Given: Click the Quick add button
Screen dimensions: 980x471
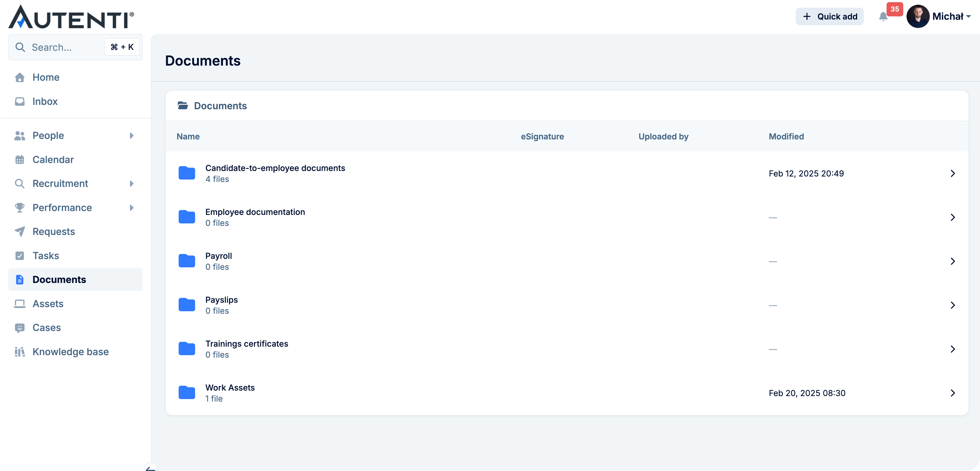Looking at the screenshot, I should (829, 16).
